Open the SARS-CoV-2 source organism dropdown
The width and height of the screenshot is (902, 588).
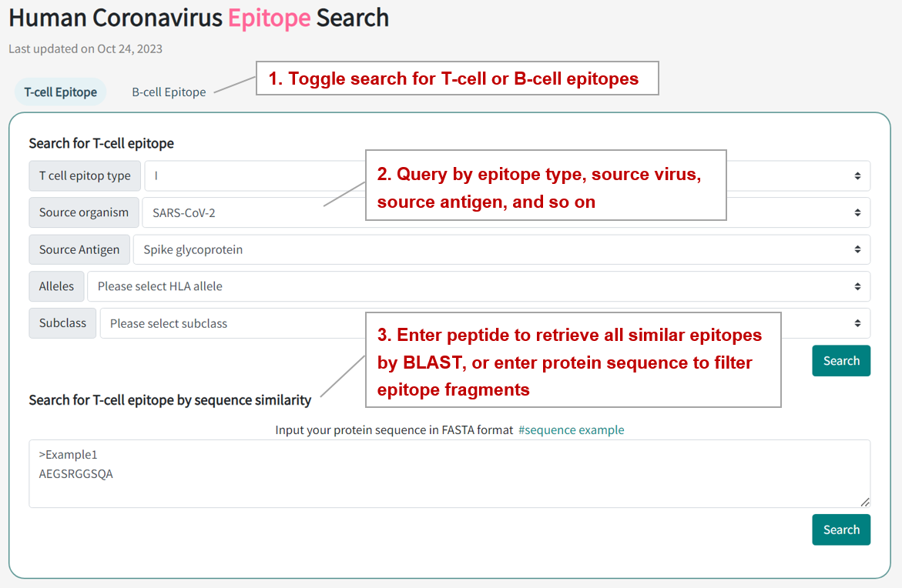coord(246,213)
